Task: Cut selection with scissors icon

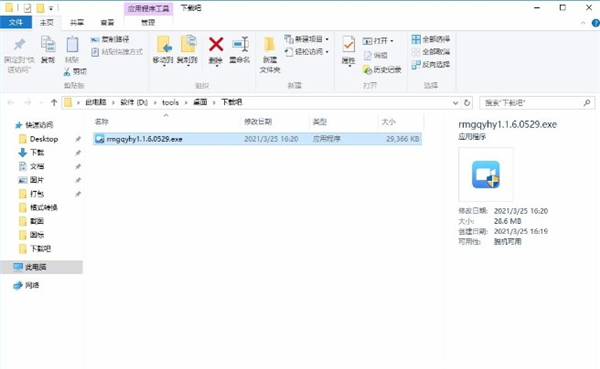Action: pos(75,72)
